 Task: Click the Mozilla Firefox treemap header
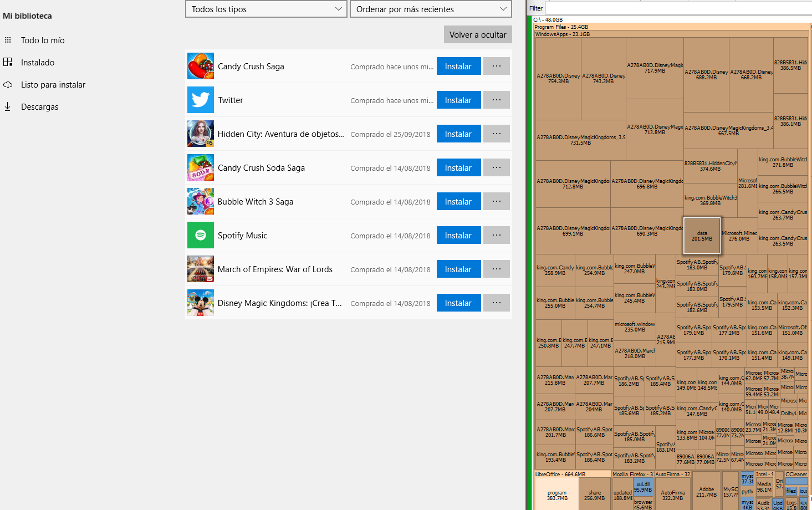click(633, 474)
